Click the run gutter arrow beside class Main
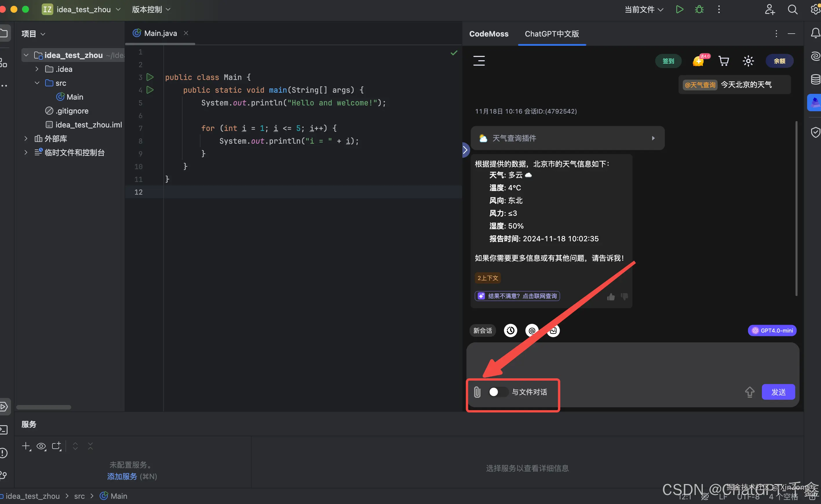The height and width of the screenshot is (504, 821). [x=150, y=77]
